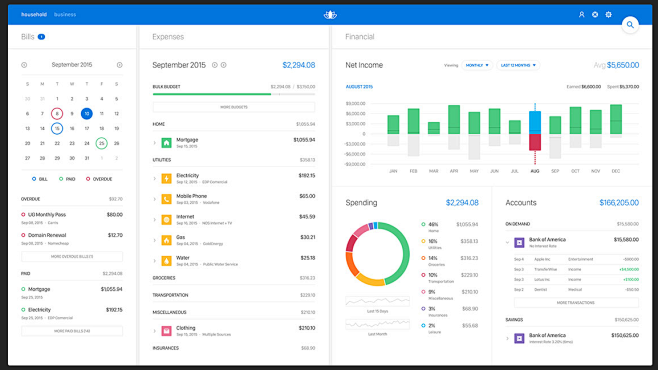Click the search magnifier icon
This screenshot has height=370, width=658.
coord(630,25)
